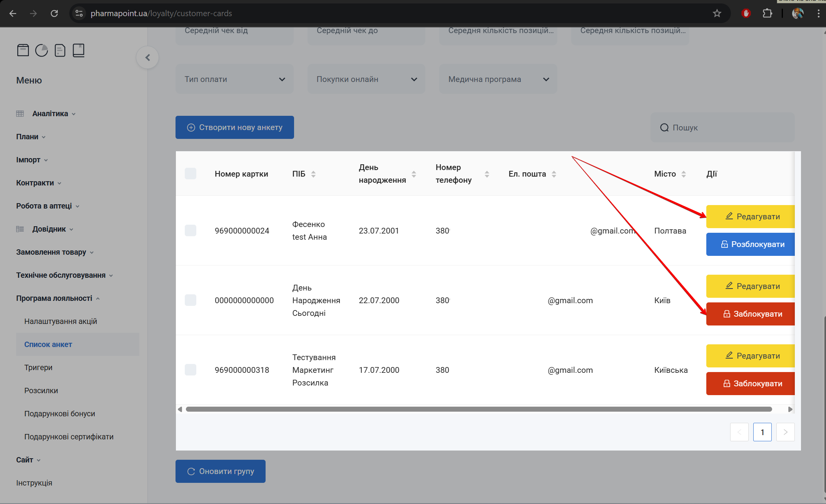The width and height of the screenshot is (826, 504).
Task: Open the Медична програма dropdown
Action: coord(498,79)
